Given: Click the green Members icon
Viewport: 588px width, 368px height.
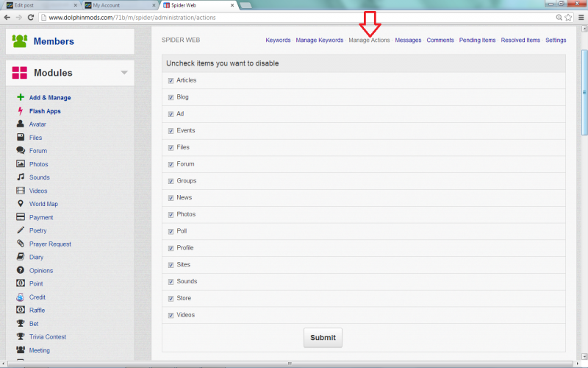Looking at the screenshot, I should click(20, 41).
